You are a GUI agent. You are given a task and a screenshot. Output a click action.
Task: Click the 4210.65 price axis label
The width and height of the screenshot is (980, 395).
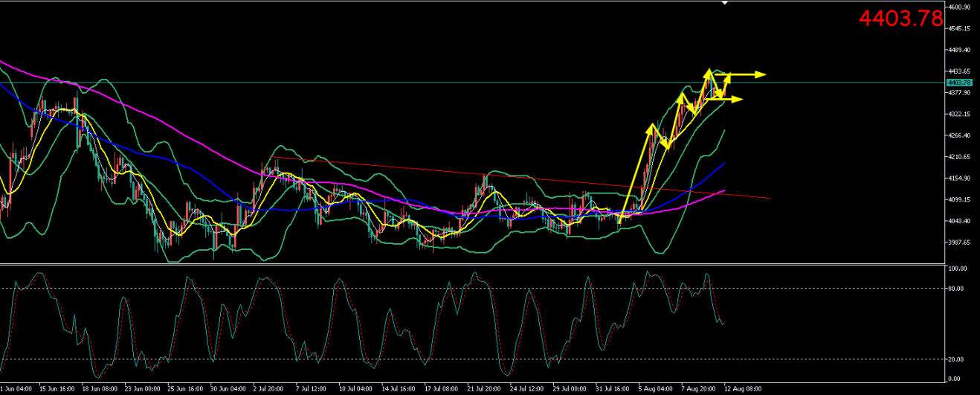coord(960,157)
